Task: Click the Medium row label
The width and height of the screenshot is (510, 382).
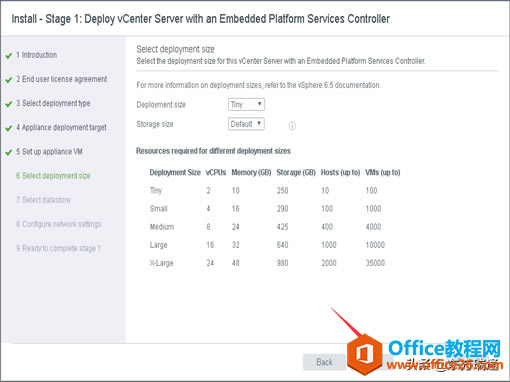Action: [162, 227]
